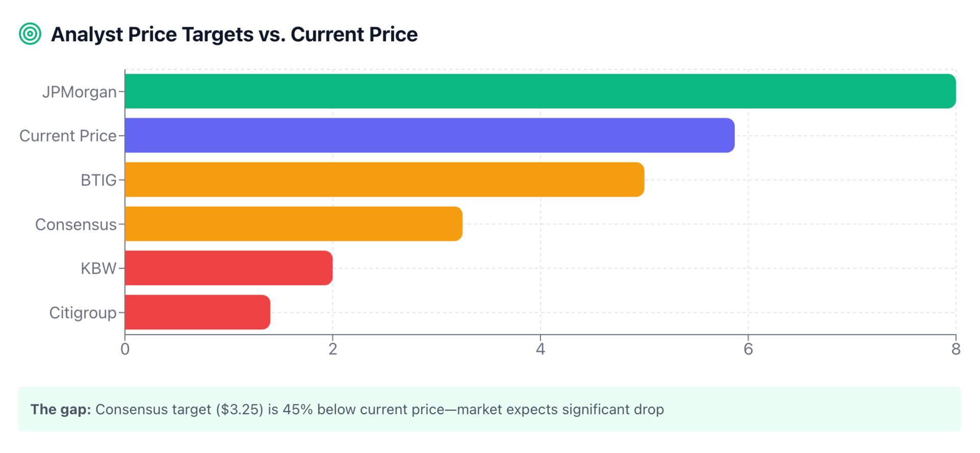Select the purple Current Price bar
980x453 pixels.
(429, 135)
